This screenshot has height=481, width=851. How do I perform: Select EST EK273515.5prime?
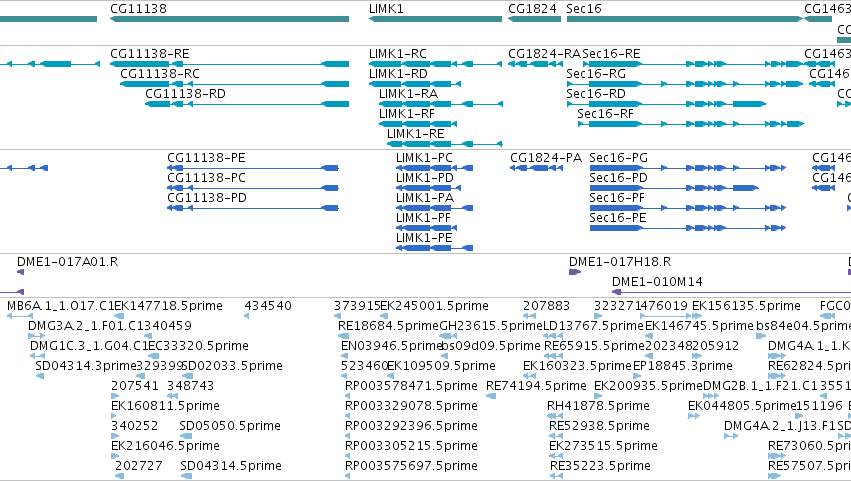[556, 456]
